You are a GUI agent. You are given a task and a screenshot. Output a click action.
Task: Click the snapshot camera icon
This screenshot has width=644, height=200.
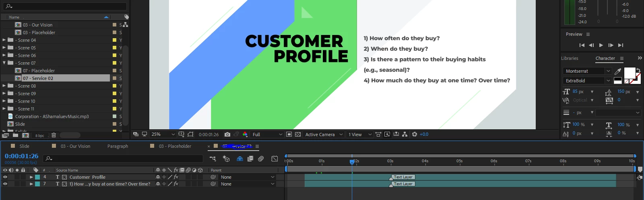pos(227,135)
